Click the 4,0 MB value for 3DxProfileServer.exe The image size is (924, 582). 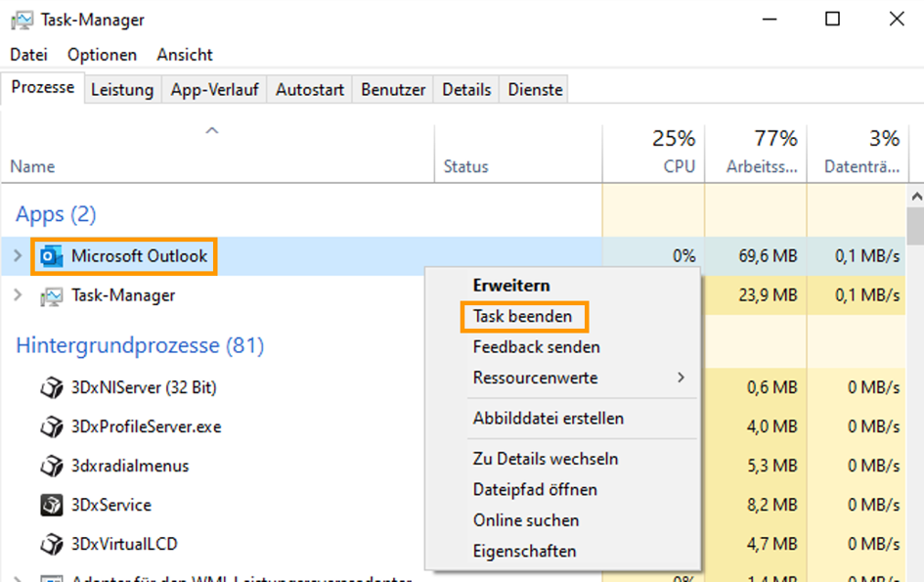772,426
